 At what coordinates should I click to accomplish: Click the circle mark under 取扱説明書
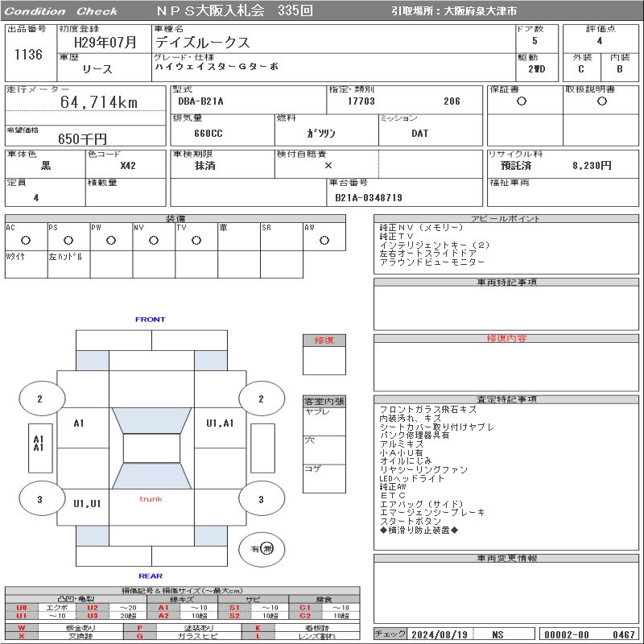coord(601,101)
